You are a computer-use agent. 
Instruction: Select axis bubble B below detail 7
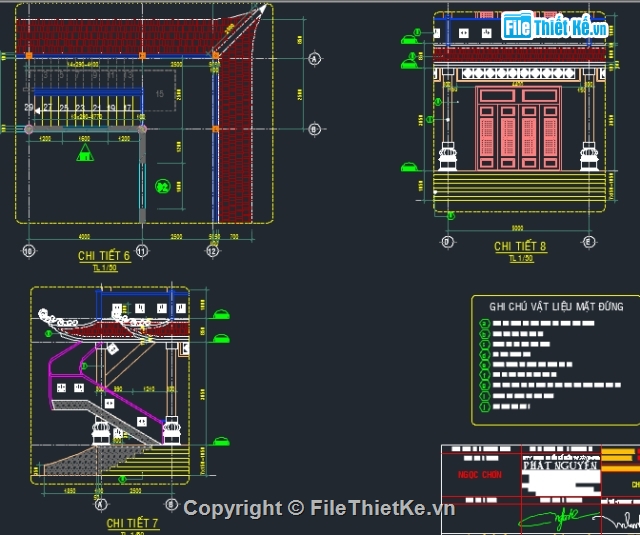pyautogui.click(x=171, y=505)
